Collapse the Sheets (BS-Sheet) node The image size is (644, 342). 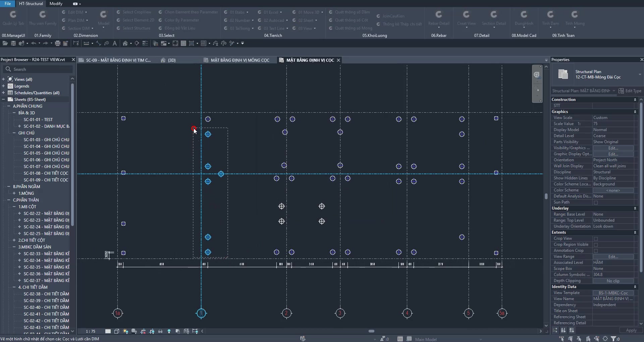coord(3,100)
